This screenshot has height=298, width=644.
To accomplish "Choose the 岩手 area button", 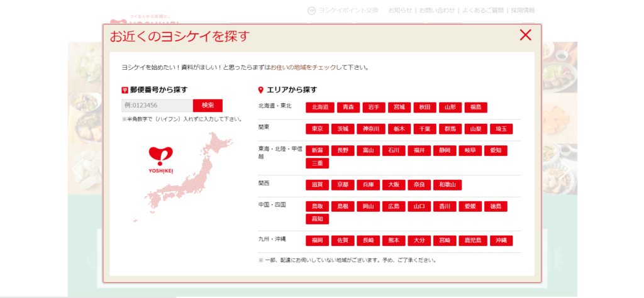I will point(374,108).
